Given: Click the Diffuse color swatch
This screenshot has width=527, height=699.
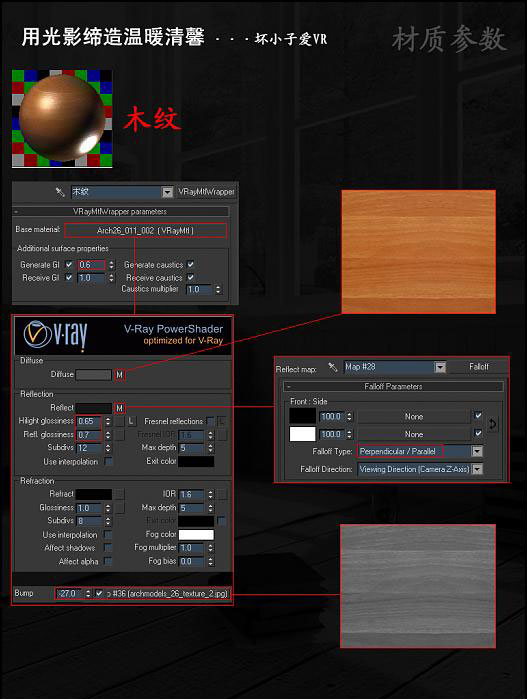Looking at the screenshot, I should (x=93, y=375).
